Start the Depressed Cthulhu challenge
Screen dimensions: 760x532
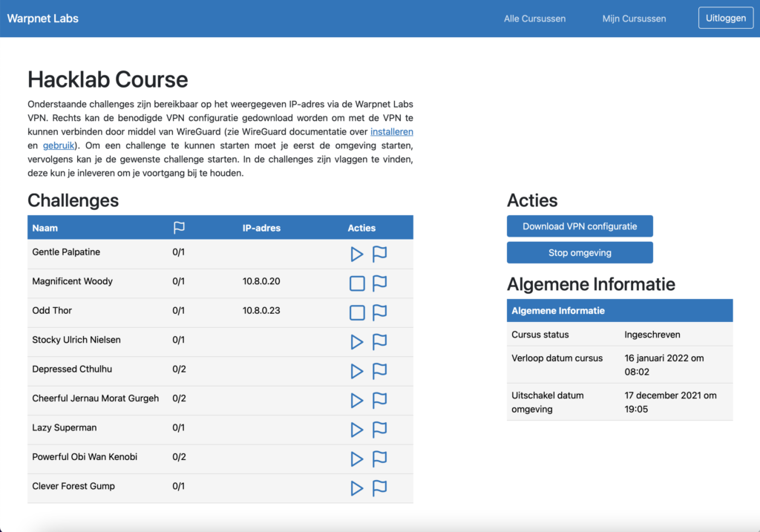pyautogui.click(x=357, y=371)
